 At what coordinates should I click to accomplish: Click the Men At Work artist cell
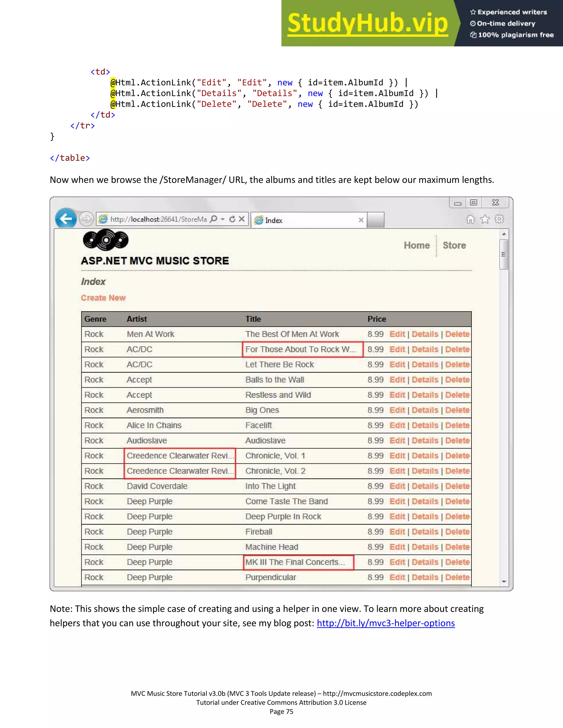coord(150,334)
